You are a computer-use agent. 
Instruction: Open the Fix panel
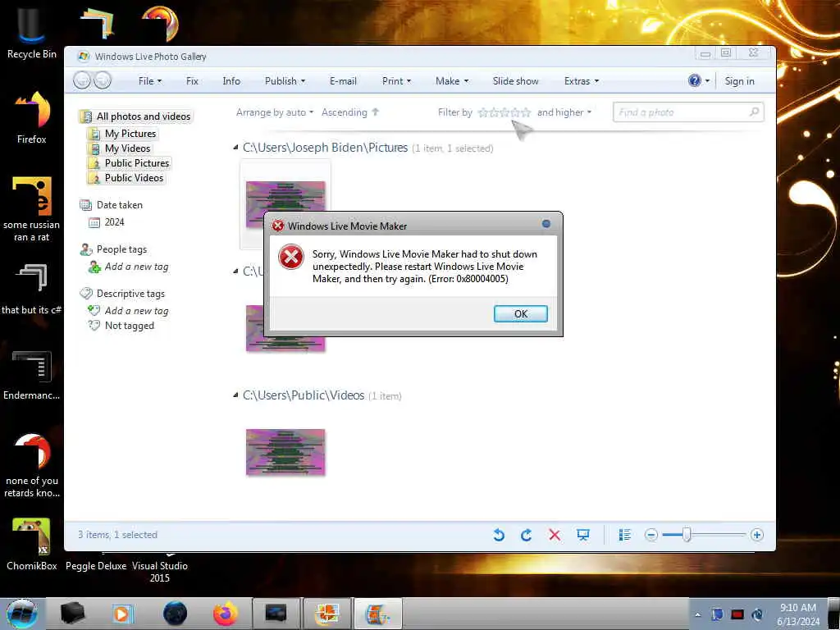click(192, 81)
